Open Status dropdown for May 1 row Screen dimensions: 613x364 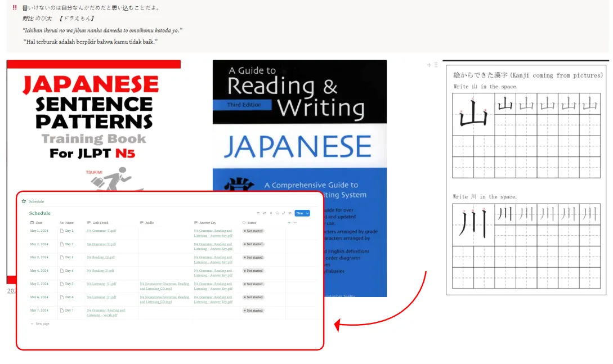pos(254,231)
